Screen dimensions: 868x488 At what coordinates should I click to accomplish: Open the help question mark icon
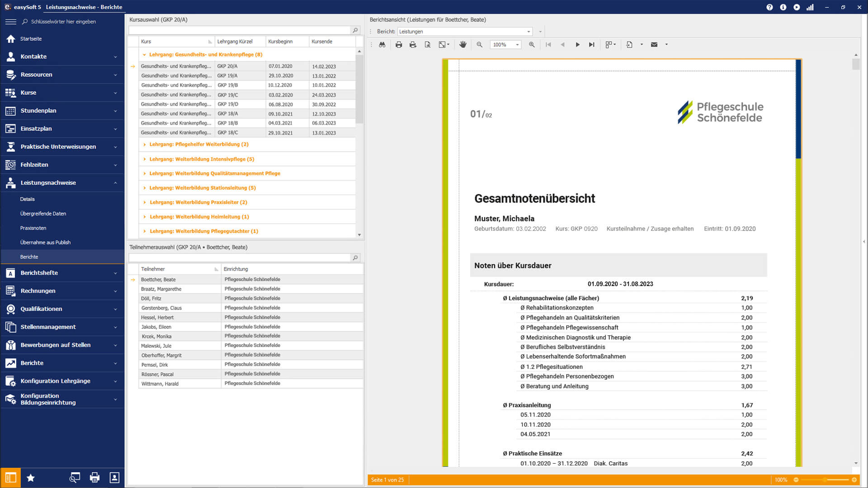769,7
